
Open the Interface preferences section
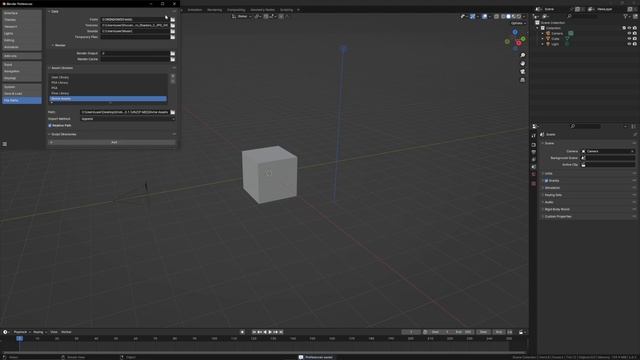(22, 13)
